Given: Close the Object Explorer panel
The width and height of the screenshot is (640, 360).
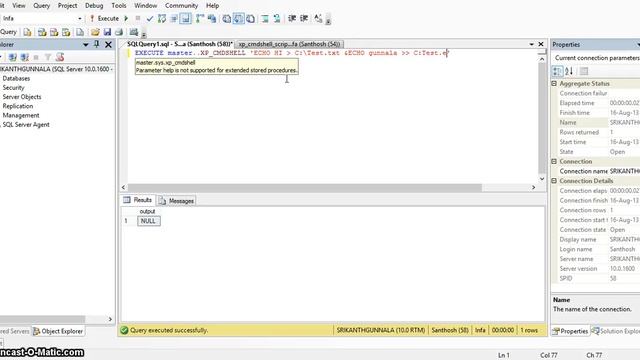Looking at the screenshot, I should (108, 44).
